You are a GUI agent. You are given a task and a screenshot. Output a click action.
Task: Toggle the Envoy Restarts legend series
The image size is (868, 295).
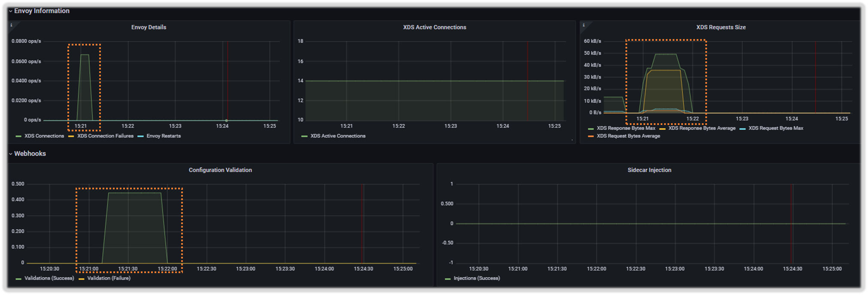coord(164,136)
